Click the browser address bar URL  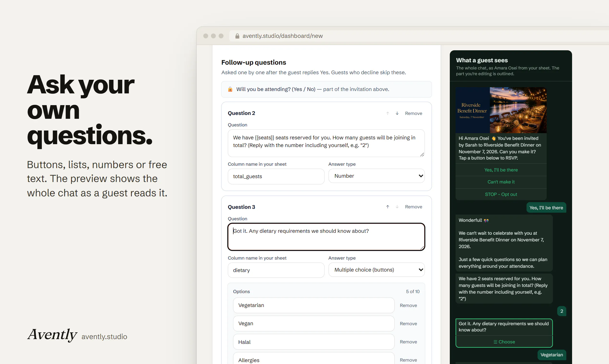[x=282, y=36]
